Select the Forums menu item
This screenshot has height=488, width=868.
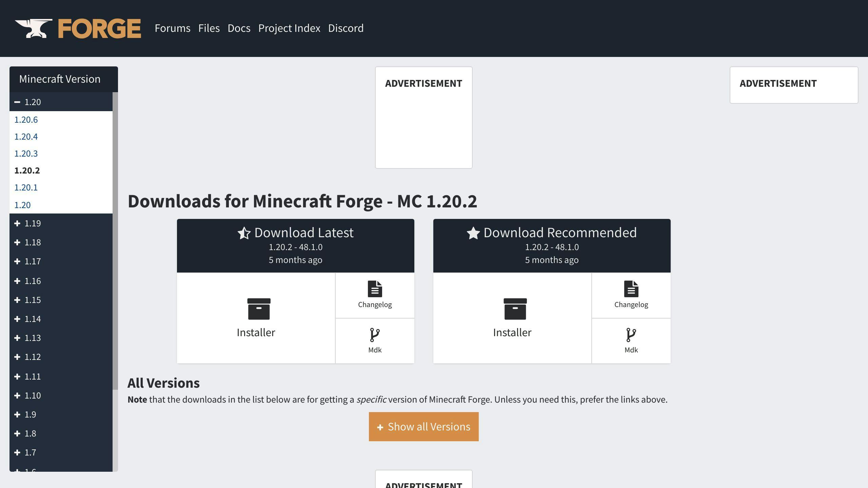pos(172,28)
